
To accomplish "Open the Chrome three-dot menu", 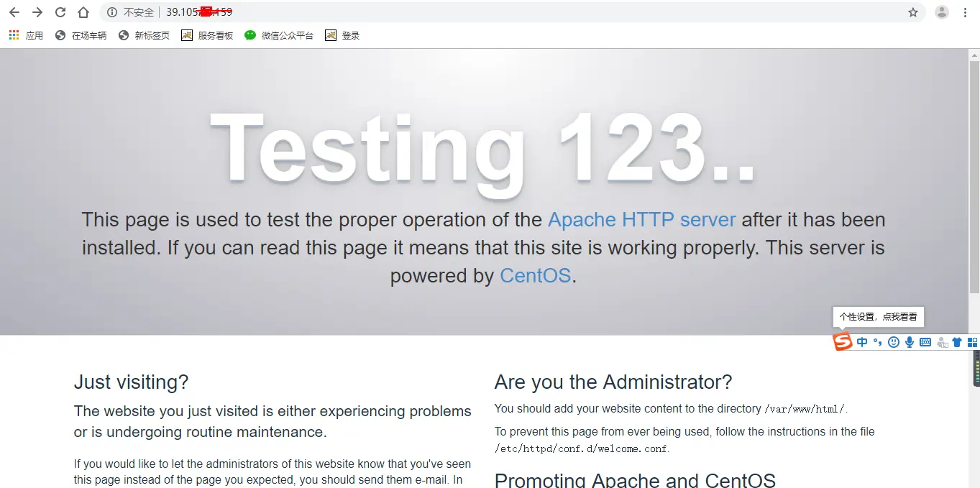I will (x=965, y=12).
